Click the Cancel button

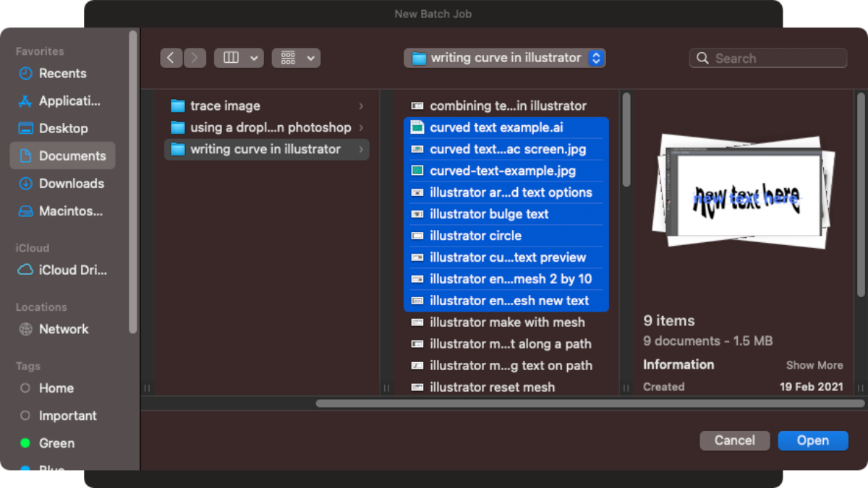[x=735, y=440]
